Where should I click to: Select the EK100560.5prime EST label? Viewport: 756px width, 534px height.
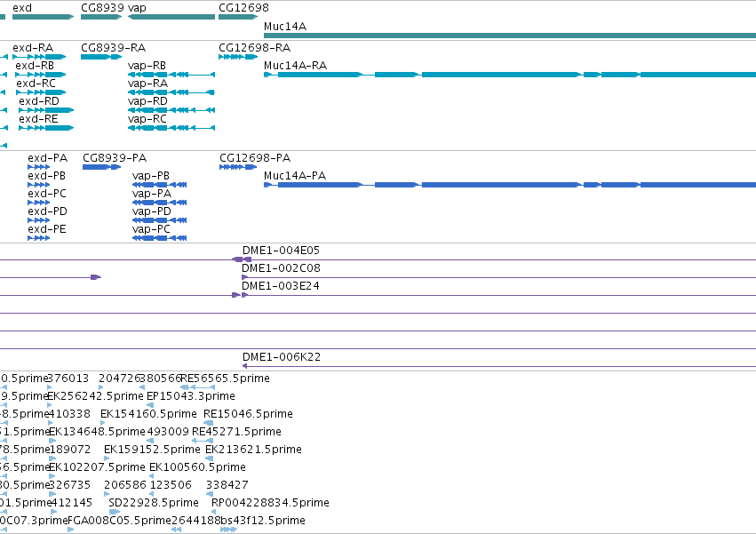(x=198, y=467)
